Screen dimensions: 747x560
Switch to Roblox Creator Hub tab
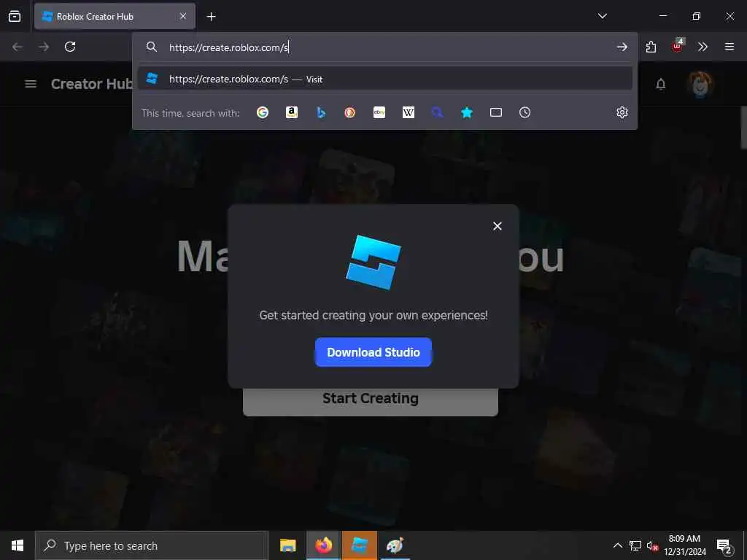115,17
